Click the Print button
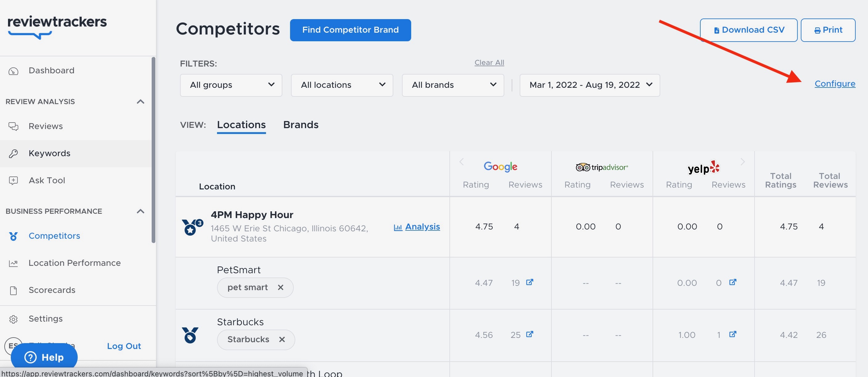The width and height of the screenshot is (868, 377). coord(828,30)
